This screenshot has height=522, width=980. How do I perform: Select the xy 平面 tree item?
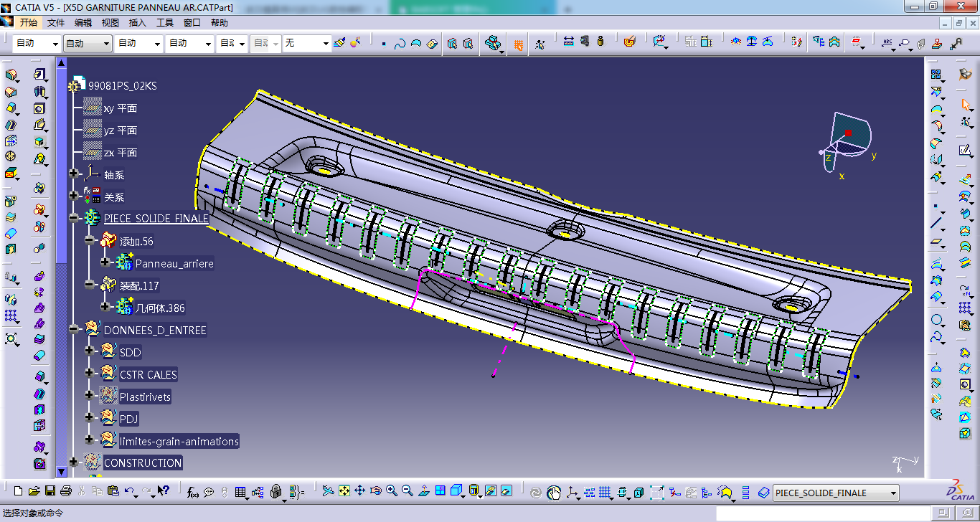click(x=121, y=108)
